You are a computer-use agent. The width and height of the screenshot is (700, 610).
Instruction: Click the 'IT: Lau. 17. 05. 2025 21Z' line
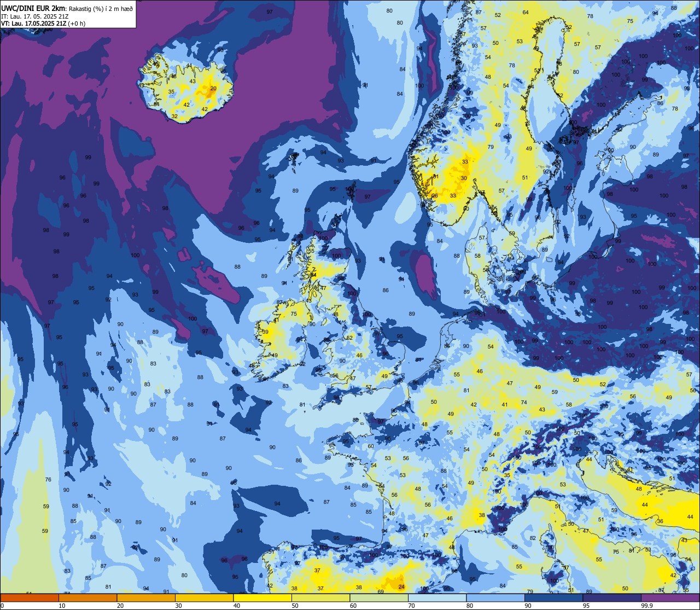point(35,16)
